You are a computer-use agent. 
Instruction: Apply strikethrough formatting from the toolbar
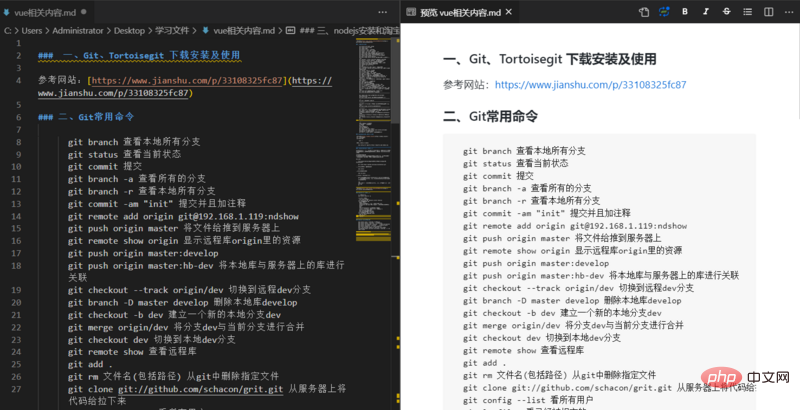727,12
